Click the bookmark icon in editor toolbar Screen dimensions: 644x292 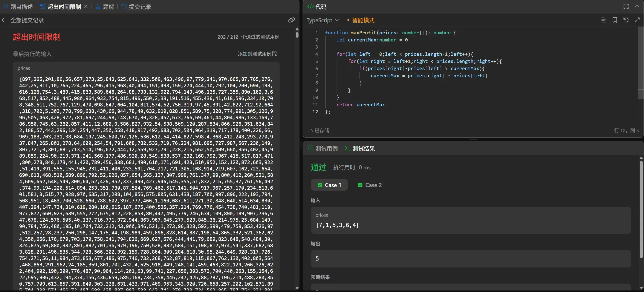click(615, 20)
